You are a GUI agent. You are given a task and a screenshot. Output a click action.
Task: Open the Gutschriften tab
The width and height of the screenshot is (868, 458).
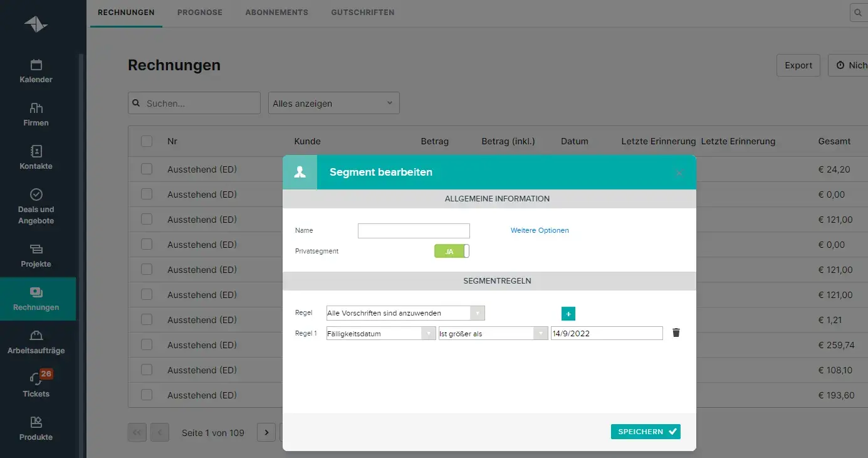coord(363,13)
